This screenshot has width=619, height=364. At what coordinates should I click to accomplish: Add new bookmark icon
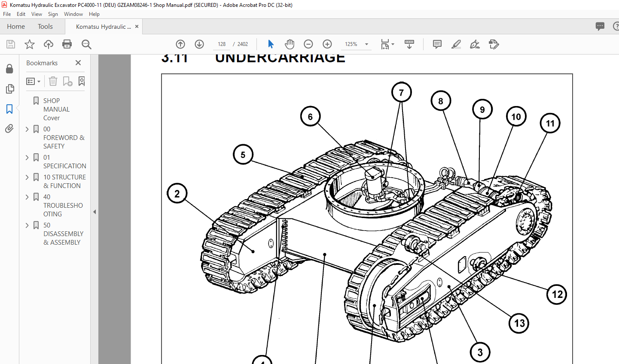(67, 81)
